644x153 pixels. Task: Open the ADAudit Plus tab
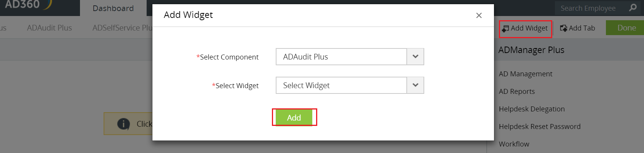tap(50, 28)
